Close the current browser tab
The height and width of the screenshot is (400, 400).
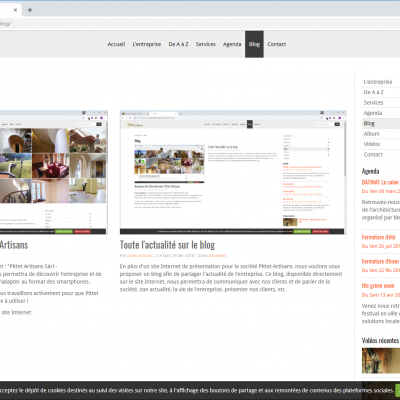tap(15, 10)
